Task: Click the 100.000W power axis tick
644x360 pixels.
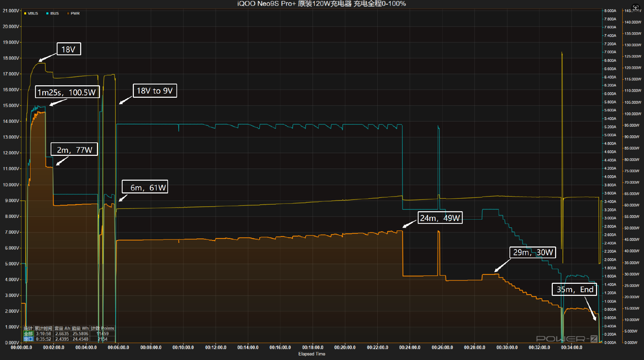Action: (633, 114)
